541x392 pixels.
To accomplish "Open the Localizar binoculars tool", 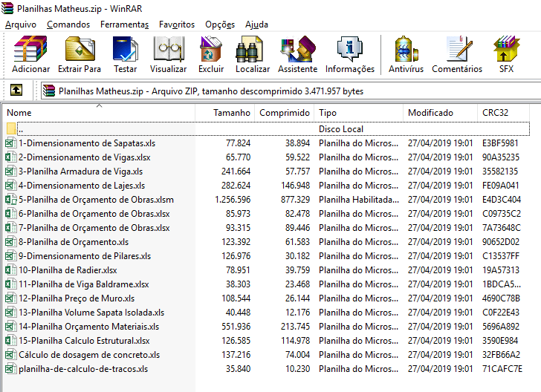I will click(x=253, y=54).
